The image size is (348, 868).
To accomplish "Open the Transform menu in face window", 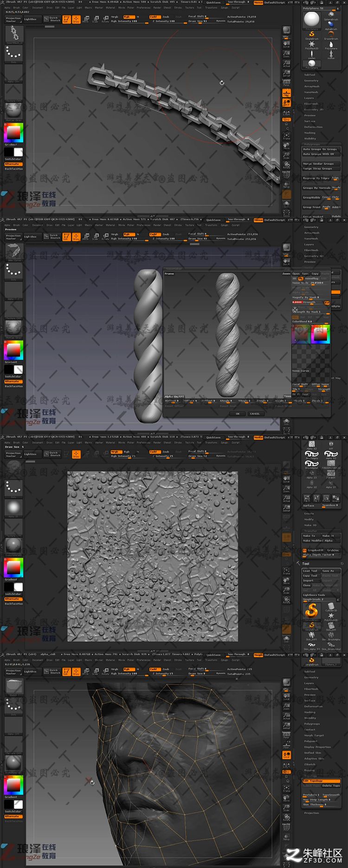I will pos(211,660).
